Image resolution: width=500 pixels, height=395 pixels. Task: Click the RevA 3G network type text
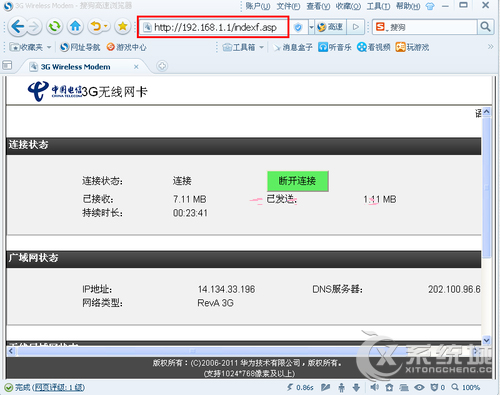point(215,303)
